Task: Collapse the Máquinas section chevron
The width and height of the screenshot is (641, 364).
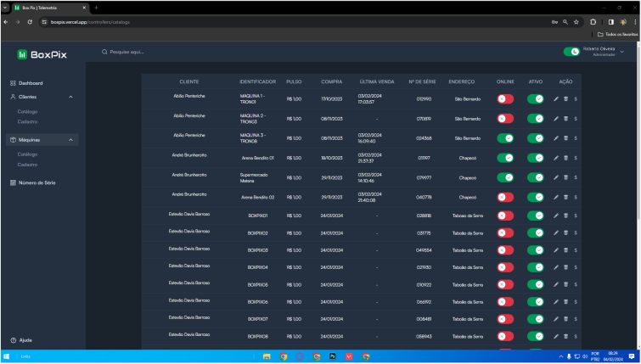Action: (x=70, y=139)
